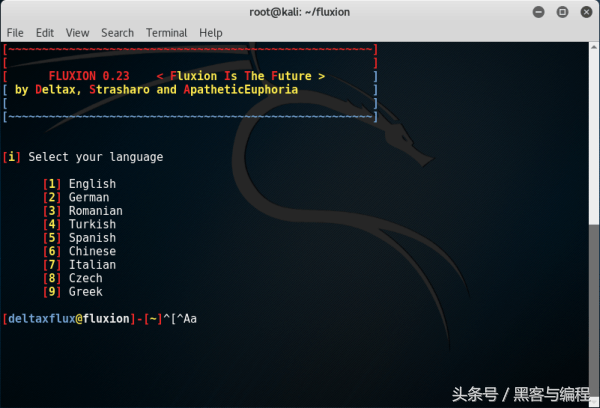
Task: Minimize the terminal window
Action: (x=538, y=12)
